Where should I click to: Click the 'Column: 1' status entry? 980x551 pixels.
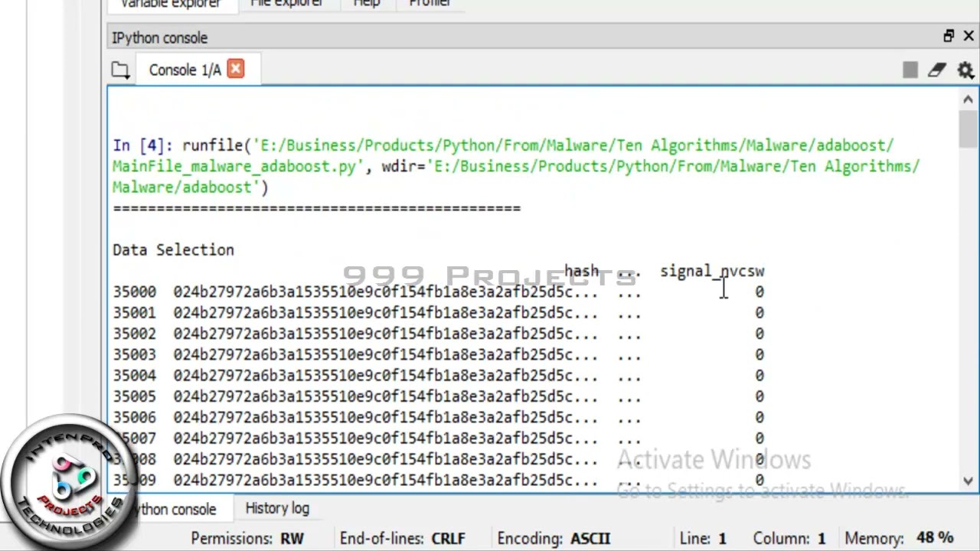tap(789, 538)
